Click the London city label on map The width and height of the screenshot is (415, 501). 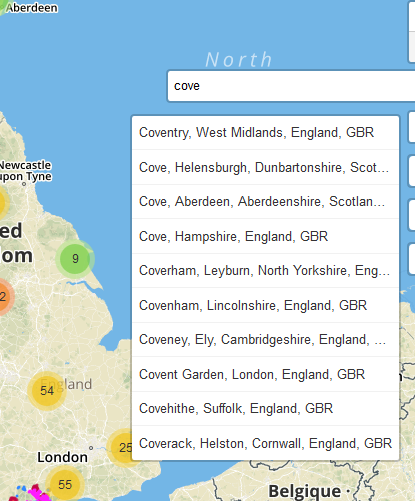62,457
